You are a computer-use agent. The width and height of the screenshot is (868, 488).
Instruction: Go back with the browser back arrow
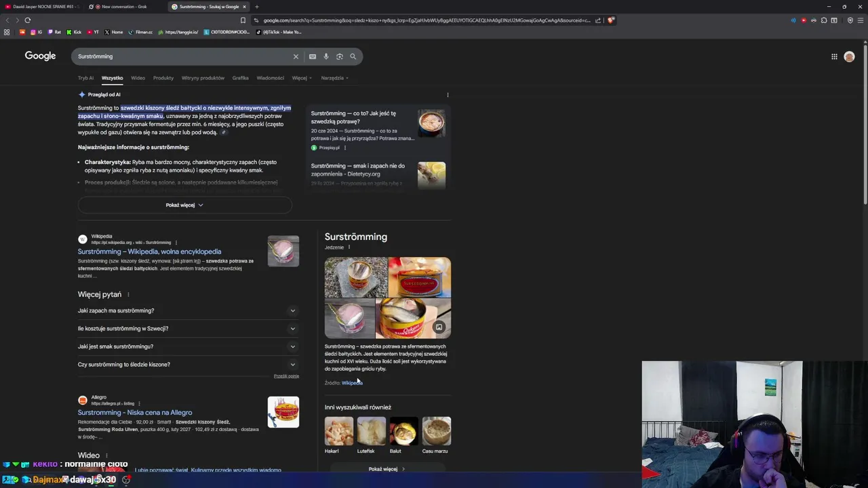pyautogui.click(x=7, y=20)
